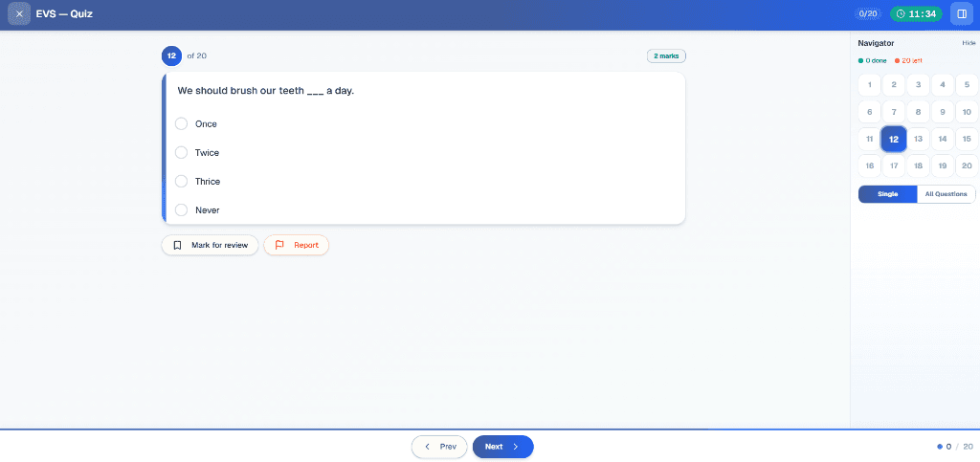Select the Once radio option
Viewport: 980px width, 462px height.
[181, 123]
